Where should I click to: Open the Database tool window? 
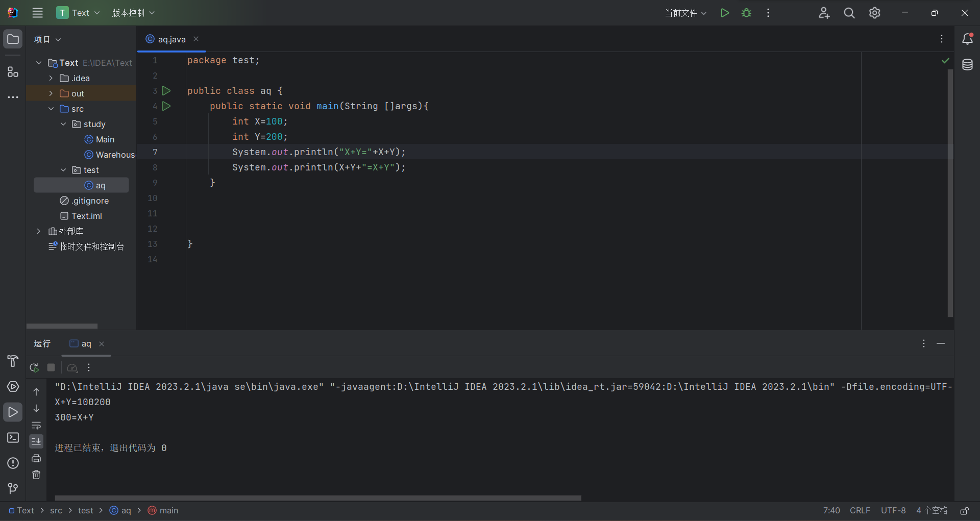(x=967, y=65)
